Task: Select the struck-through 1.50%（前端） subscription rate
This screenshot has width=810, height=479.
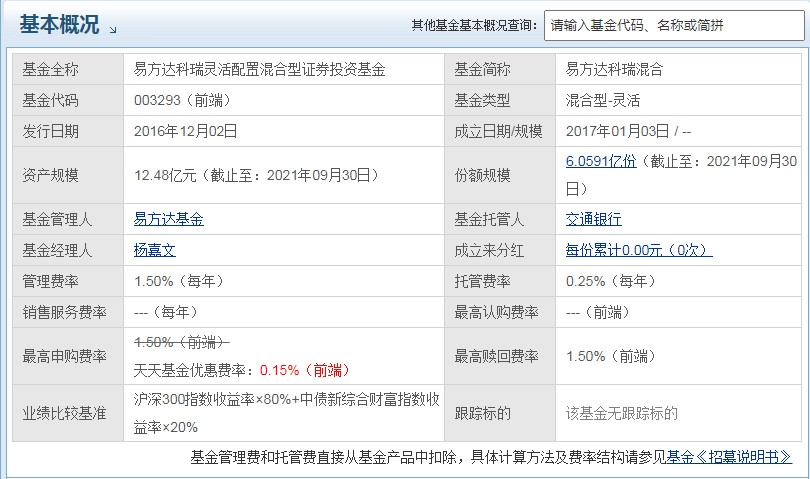Action: pos(181,342)
